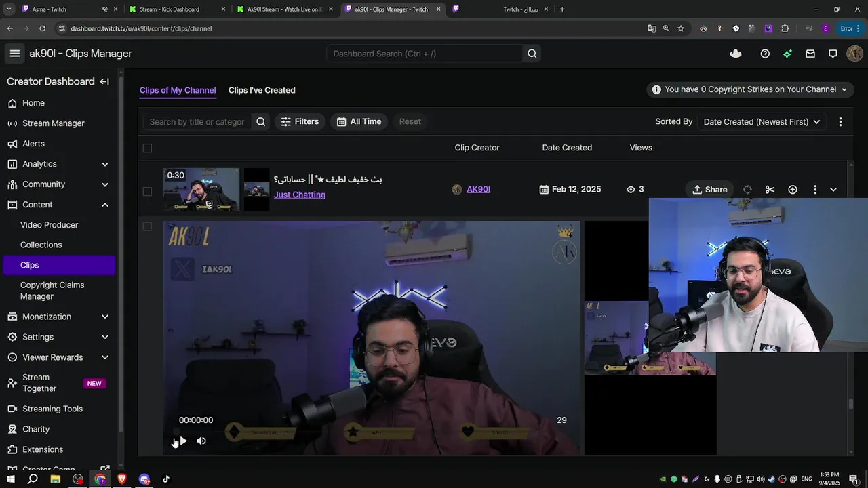Click the clip preview timeline progress bar
This screenshot has width=868, height=488.
point(372,431)
